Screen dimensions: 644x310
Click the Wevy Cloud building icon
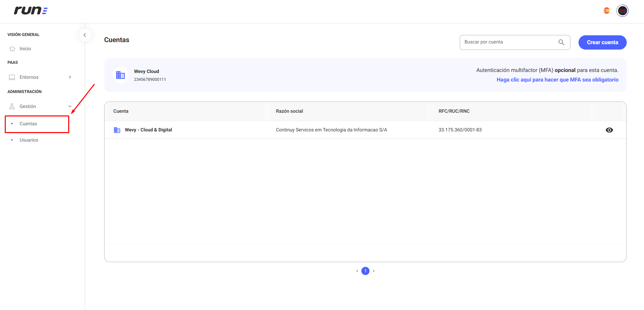point(120,75)
